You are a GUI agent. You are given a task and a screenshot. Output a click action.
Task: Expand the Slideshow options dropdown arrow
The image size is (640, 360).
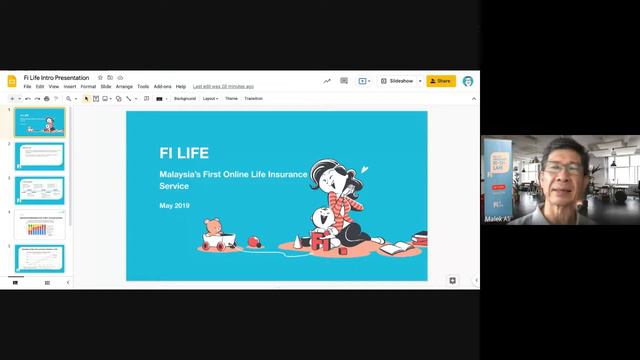pos(420,81)
